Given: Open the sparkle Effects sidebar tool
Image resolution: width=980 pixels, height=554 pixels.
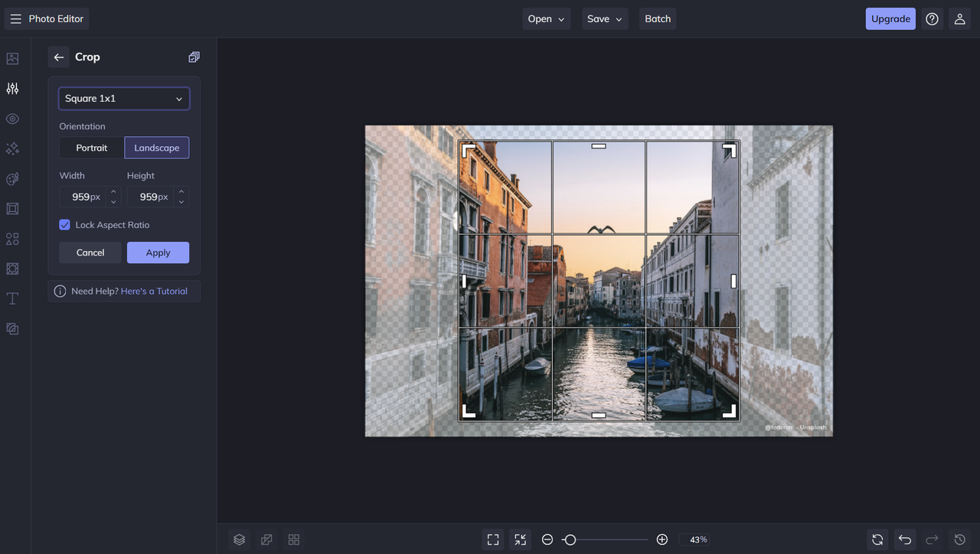Looking at the screenshot, I should coord(12,148).
